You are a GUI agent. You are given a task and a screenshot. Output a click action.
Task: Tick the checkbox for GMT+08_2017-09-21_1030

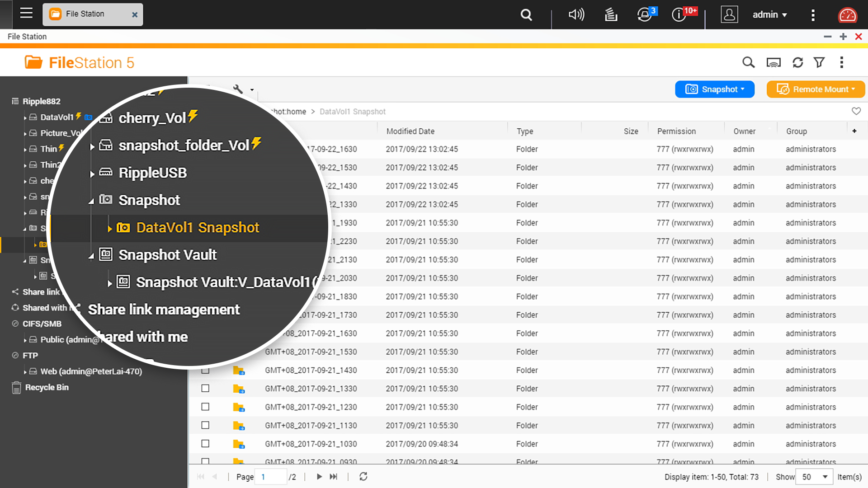click(x=205, y=444)
